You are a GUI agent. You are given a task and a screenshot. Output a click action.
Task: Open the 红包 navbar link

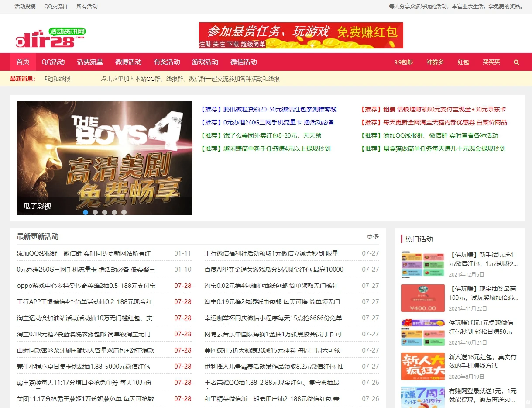[x=463, y=62]
